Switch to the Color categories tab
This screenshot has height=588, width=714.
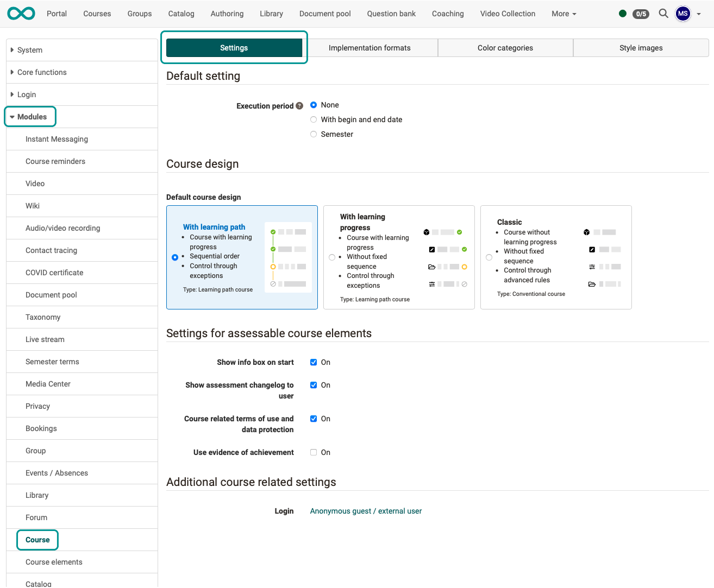(x=505, y=48)
